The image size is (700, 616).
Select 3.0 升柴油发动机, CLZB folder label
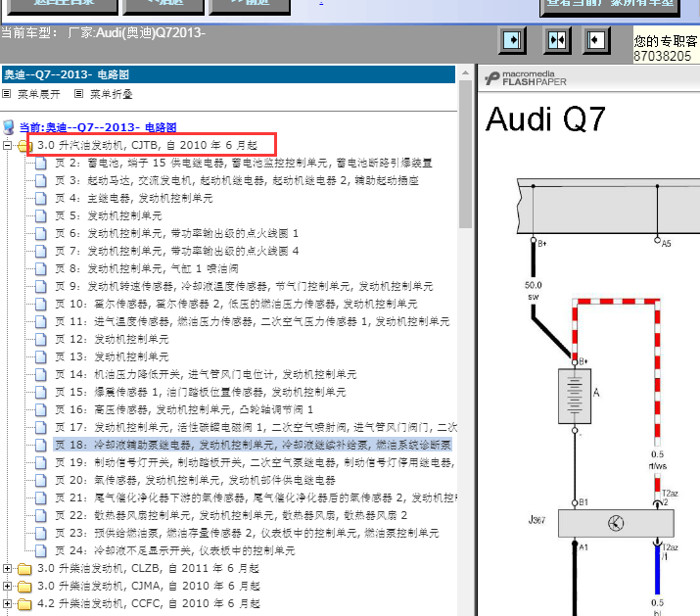pyautogui.click(x=148, y=568)
